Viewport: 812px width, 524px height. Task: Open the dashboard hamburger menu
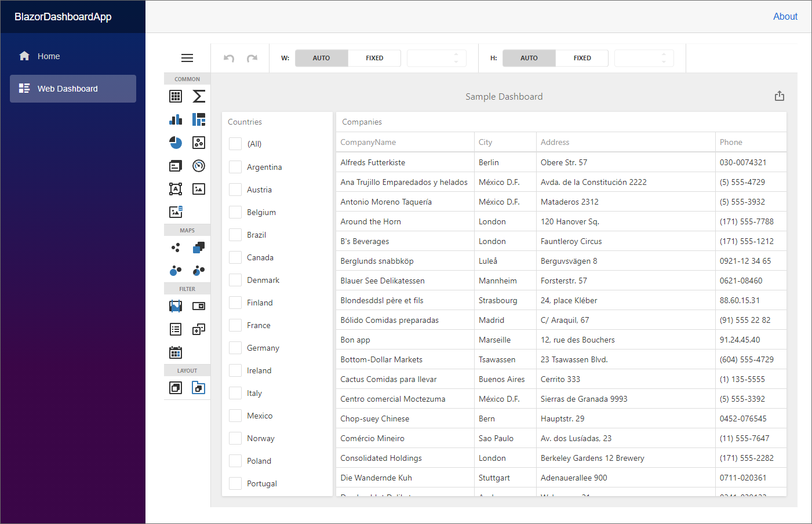[187, 58]
